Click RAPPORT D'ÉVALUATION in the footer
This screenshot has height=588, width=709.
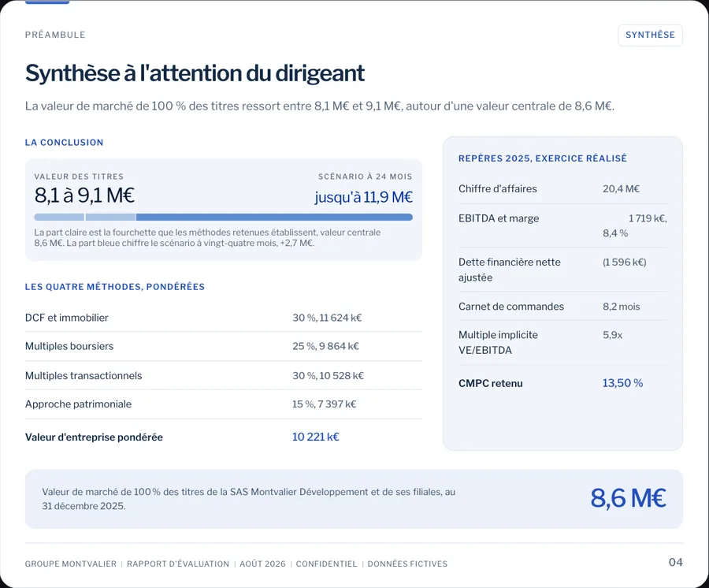coord(178,564)
